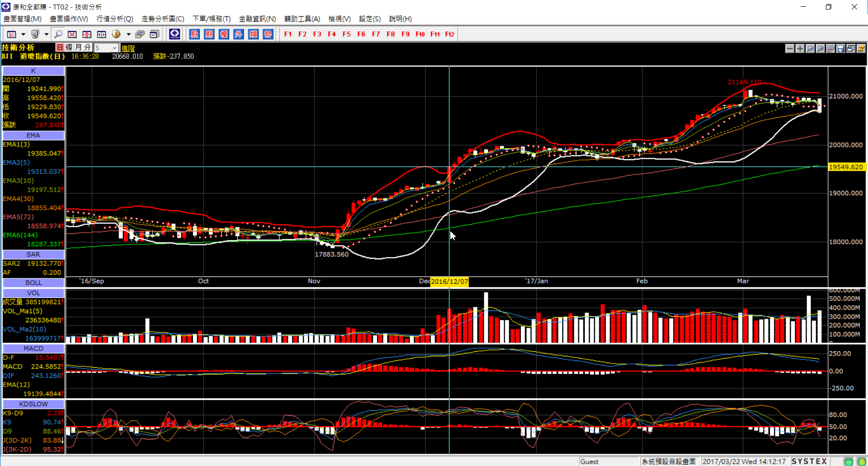Screen dimensions: 868x466
Task: Open the 走勢分析圖(C) menu
Action: (x=163, y=19)
